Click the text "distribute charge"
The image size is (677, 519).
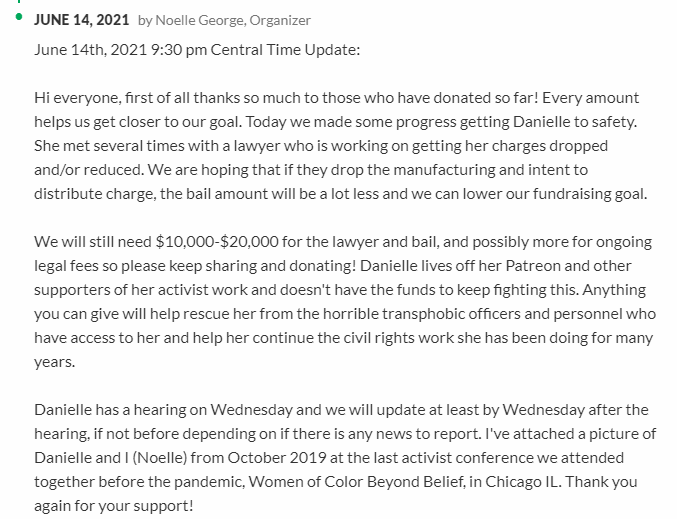[x=91, y=193]
